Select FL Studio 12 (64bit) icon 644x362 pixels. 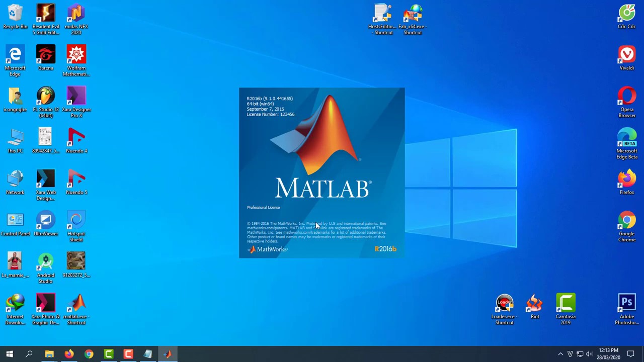coord(46,103)
